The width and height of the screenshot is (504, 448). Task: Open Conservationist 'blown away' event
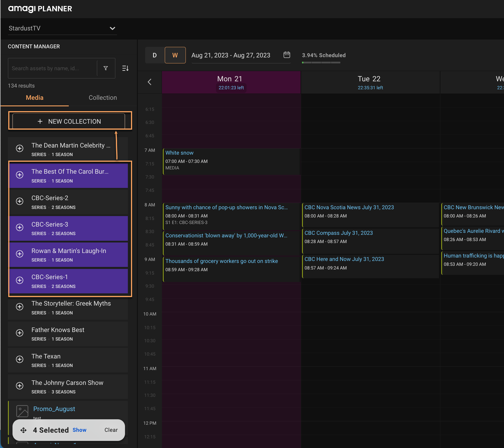tap(231, 243)
